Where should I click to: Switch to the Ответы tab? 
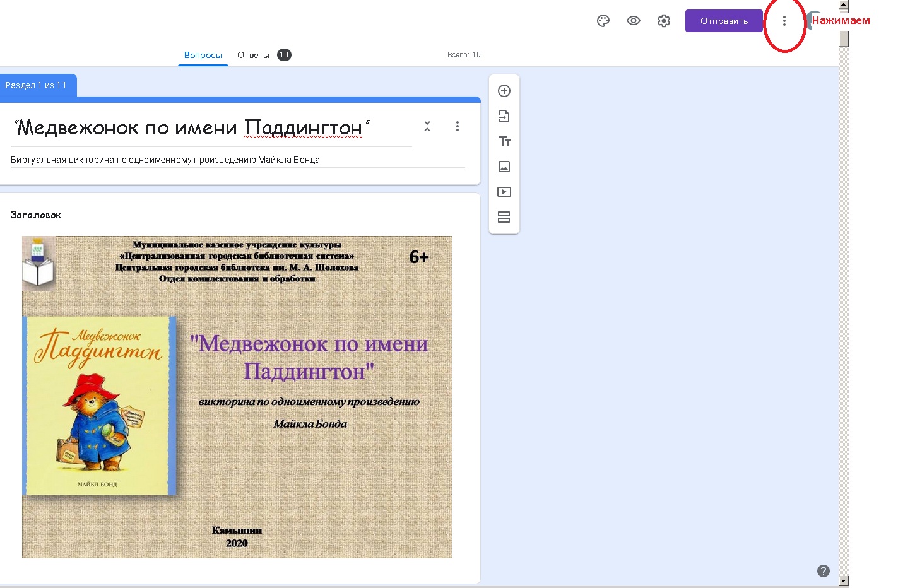point(253,55)
